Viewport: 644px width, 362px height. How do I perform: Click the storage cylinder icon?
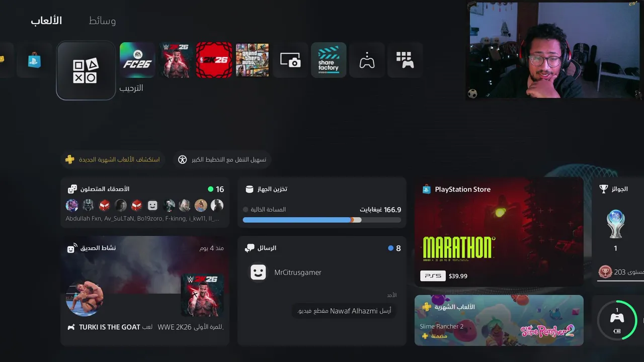point(249,189)
